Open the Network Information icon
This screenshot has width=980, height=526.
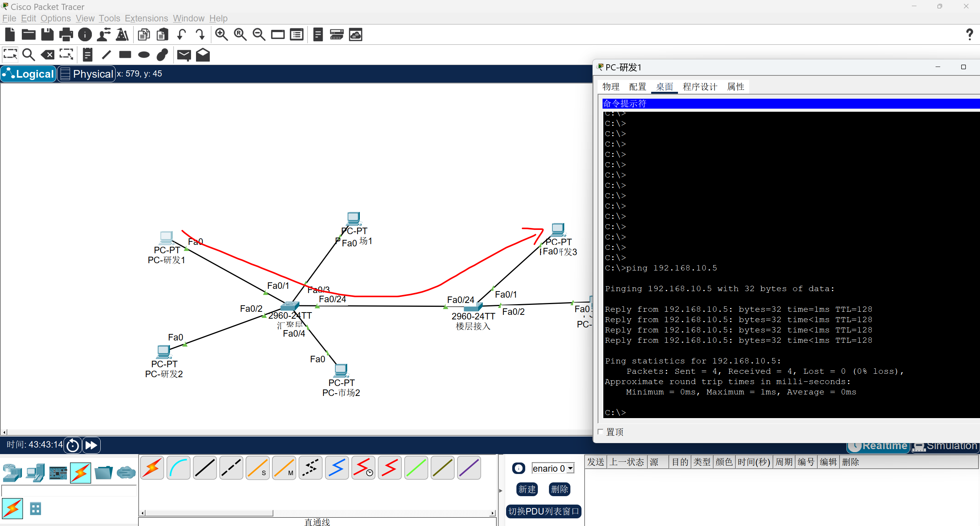pyautogui.click(x=85, y=35)
